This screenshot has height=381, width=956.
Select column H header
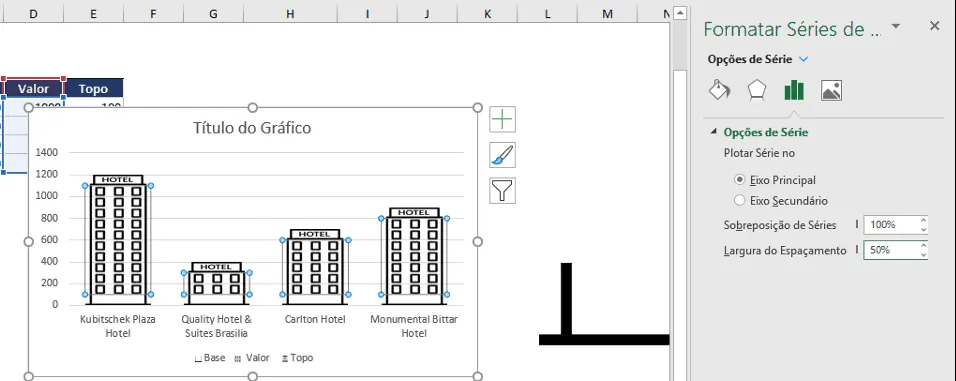(290, 13)
